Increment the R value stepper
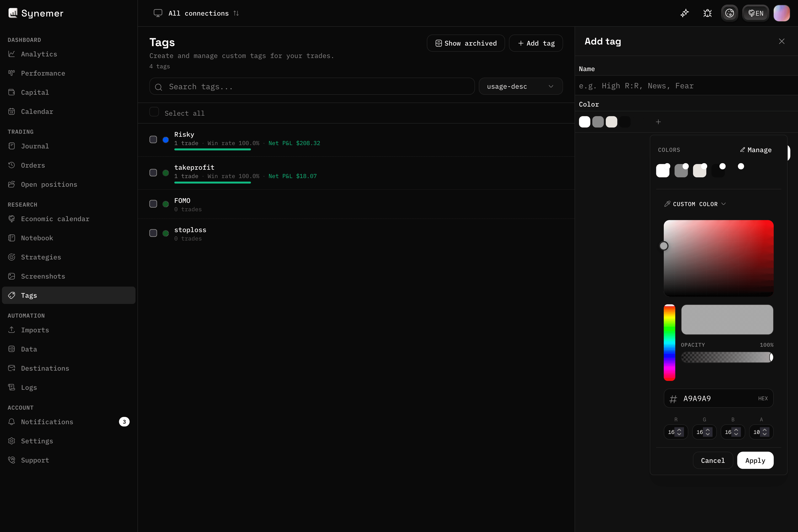Screen dimensions: 798x532 click(x=679, y=430)
